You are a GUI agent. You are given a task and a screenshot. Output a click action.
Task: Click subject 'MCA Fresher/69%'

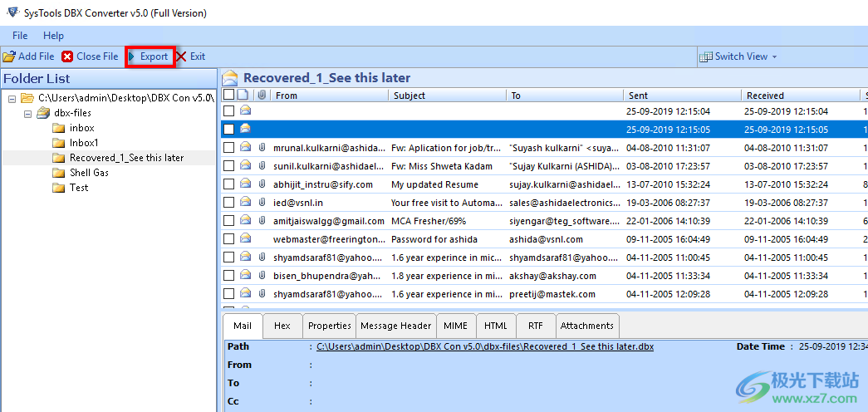point(429,221)
